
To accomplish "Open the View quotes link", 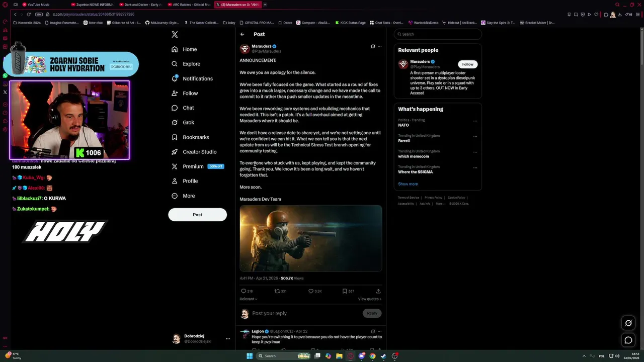I will coord(370,299).
